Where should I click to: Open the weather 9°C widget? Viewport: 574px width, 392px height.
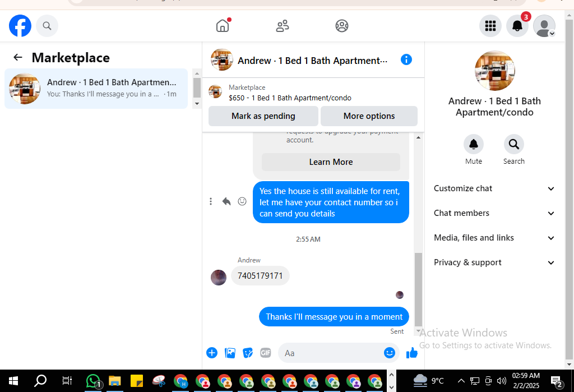pos(428,381)
